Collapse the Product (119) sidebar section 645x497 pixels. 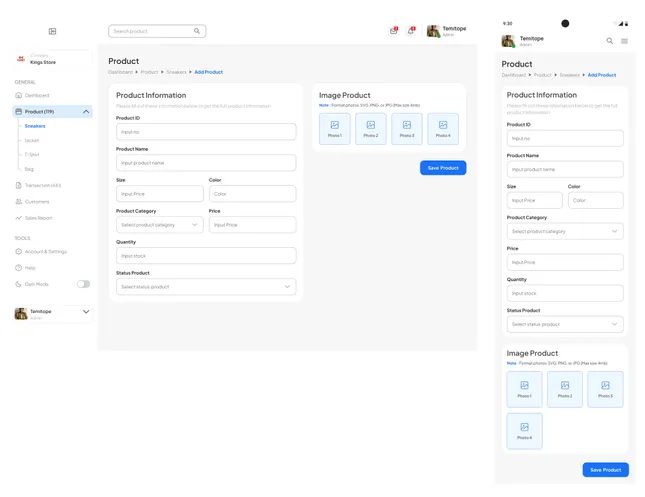point(86,111)
